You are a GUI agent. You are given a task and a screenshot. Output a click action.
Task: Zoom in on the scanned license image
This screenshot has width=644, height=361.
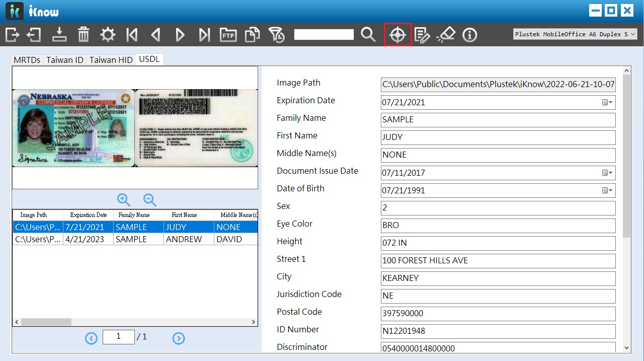tap(124, 199)
